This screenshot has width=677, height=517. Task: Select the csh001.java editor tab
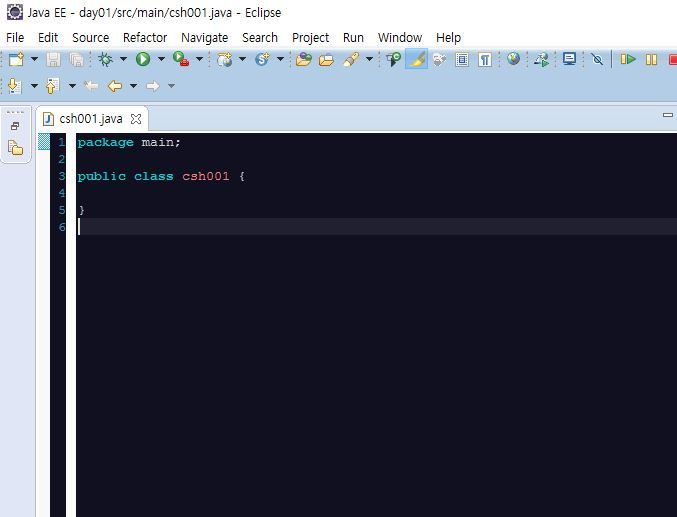pyautogui.click(x=91, y=119)
